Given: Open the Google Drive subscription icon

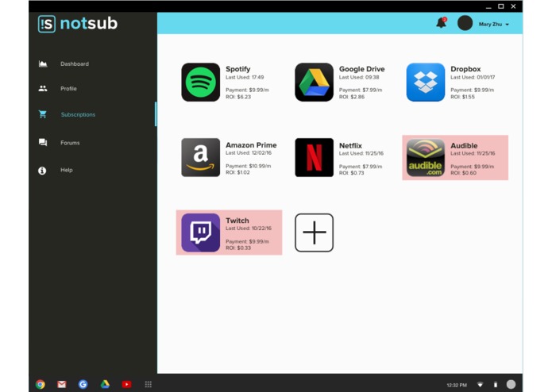Looking at the screenshot, I should [314, 83].
